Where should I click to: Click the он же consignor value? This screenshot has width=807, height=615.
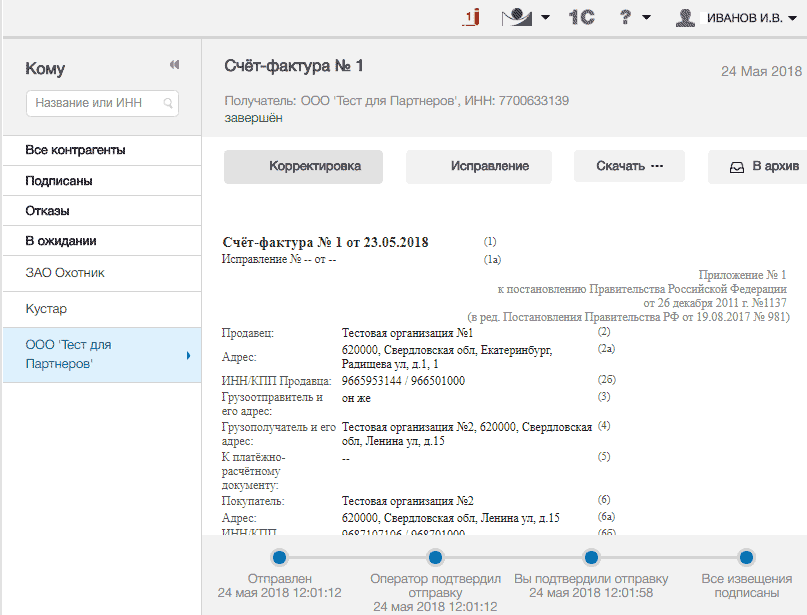[x=356, y=398]
